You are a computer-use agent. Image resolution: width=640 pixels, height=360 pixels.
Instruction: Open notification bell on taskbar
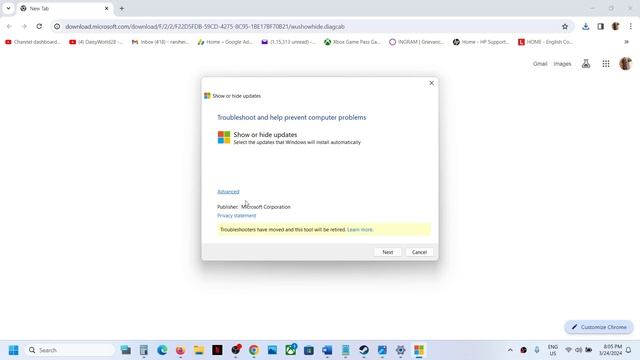629,350
